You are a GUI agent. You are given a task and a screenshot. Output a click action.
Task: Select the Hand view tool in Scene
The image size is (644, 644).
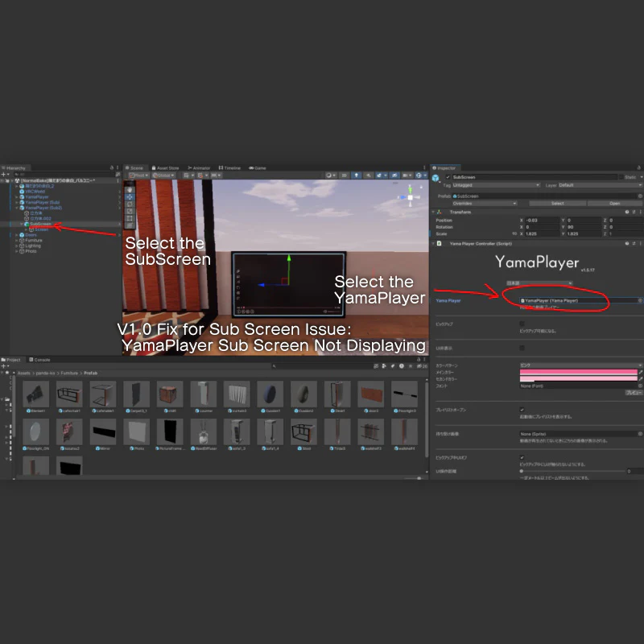130,190
